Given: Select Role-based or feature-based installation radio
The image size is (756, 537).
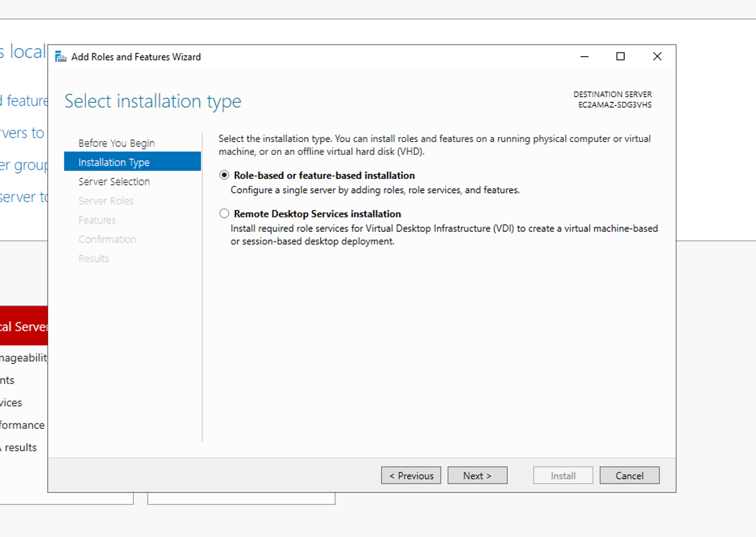Looking at the screenshot, I should (x=224, y=175).
